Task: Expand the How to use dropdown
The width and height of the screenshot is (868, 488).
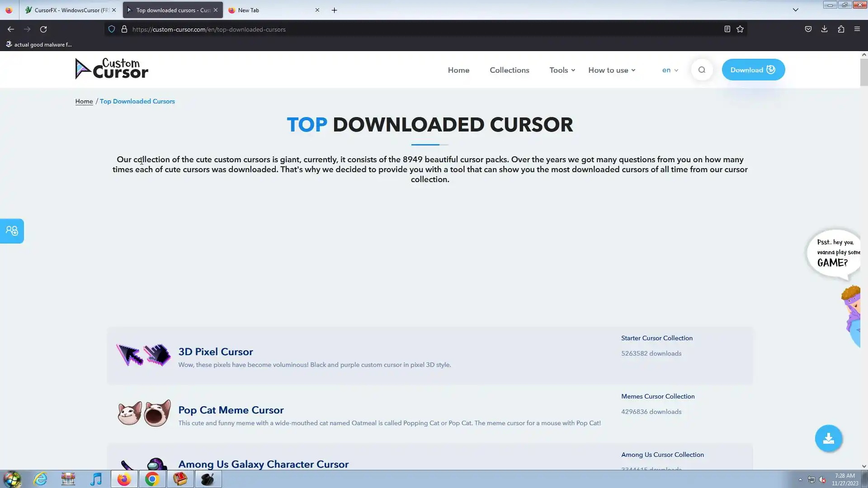Action: (x=611, y=70)
